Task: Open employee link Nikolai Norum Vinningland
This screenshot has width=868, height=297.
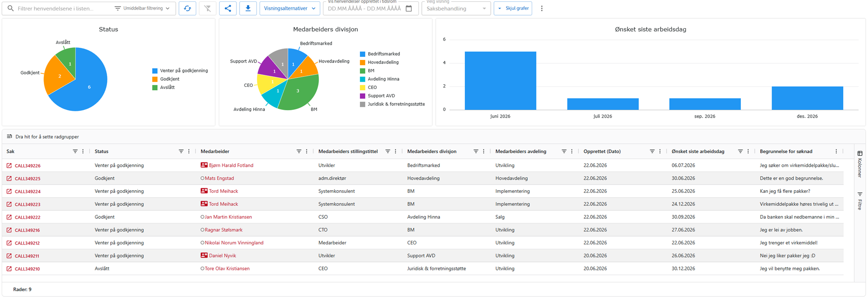Action: click(x=234, y=243)
